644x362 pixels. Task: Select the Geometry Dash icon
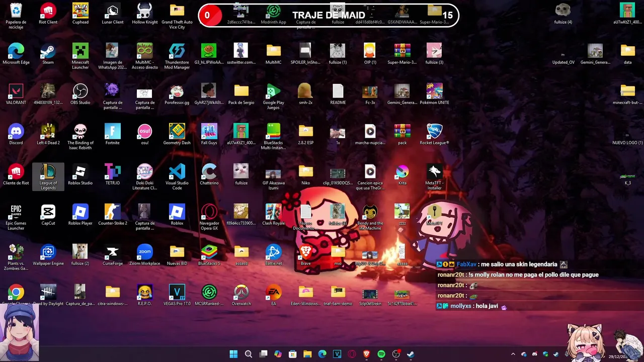click(x=177, y=134)
